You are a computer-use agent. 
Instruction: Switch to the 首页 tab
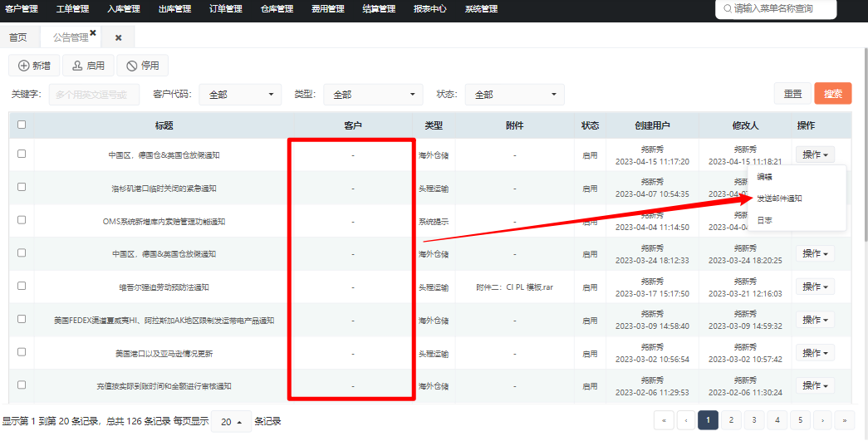point(17,37)
